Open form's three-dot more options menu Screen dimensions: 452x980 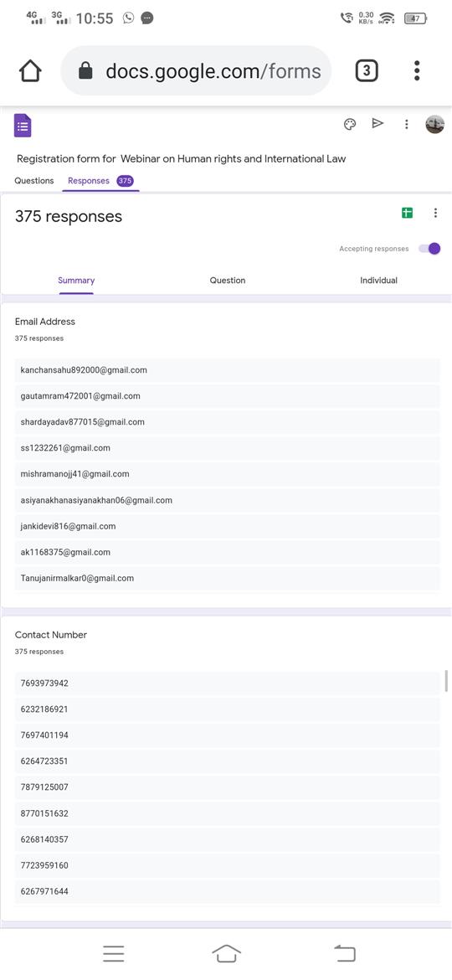(407, 124)
